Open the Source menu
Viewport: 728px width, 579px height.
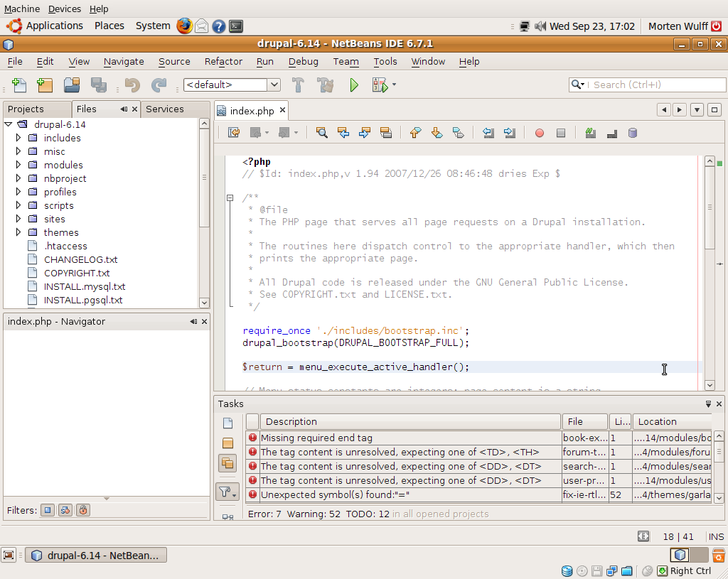pos(174,61)
